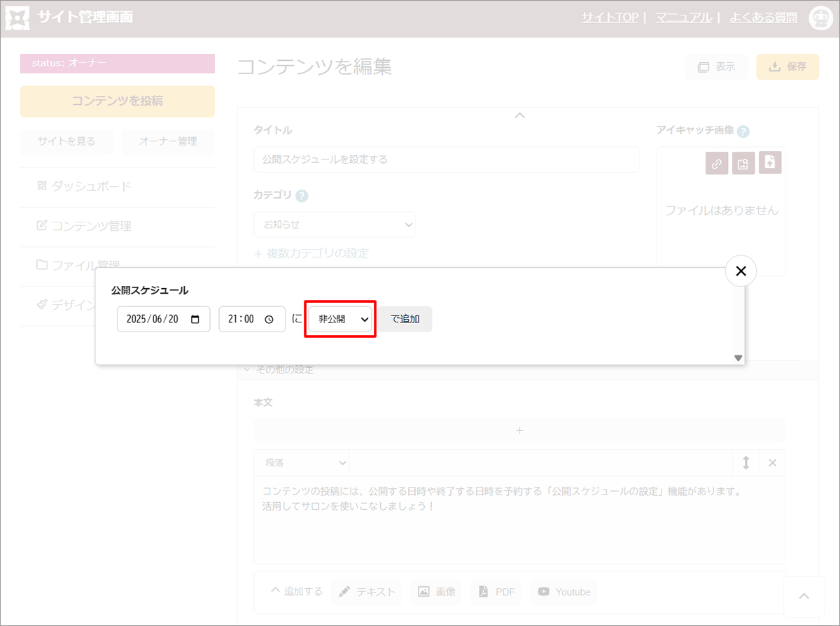Open the user avatar icon in header
This screenshot has height=626, width=840.
(820, 18)
